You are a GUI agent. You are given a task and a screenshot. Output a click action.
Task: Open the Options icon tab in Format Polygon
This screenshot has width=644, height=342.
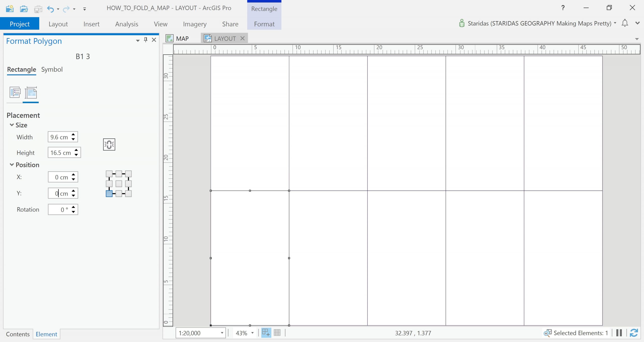pyautogui.click(x=15, y=92)
